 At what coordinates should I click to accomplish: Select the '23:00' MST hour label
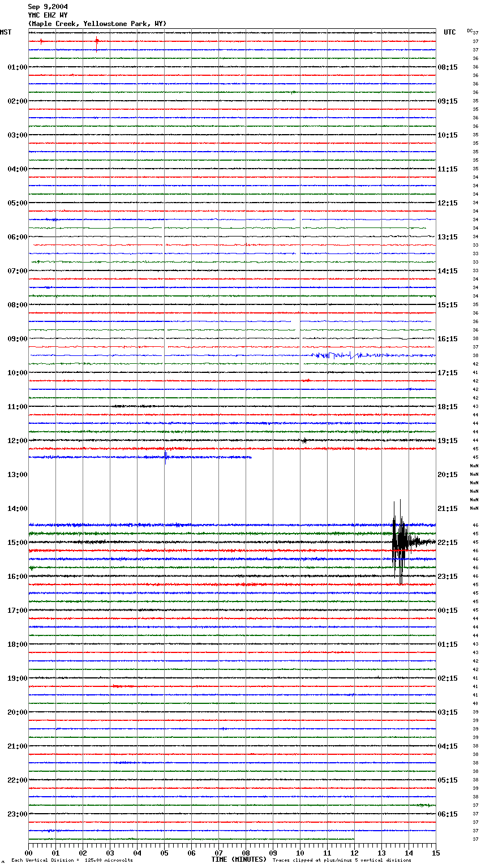point(18,814)
